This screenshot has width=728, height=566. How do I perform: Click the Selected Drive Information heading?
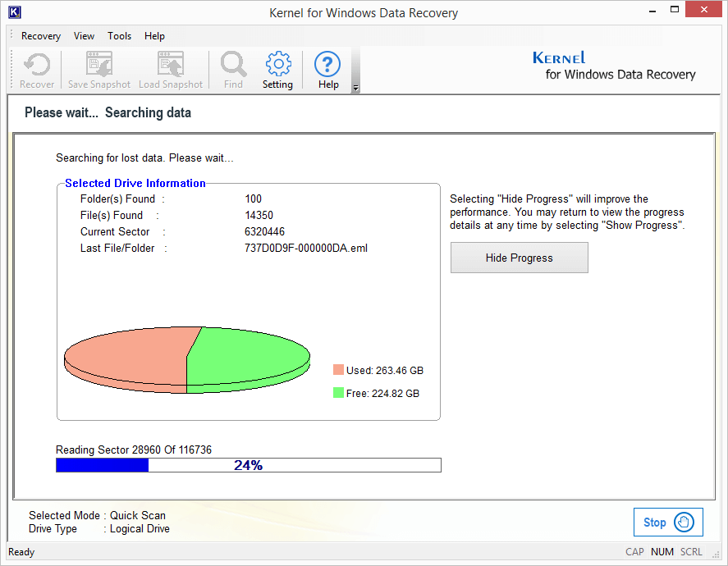135,183
